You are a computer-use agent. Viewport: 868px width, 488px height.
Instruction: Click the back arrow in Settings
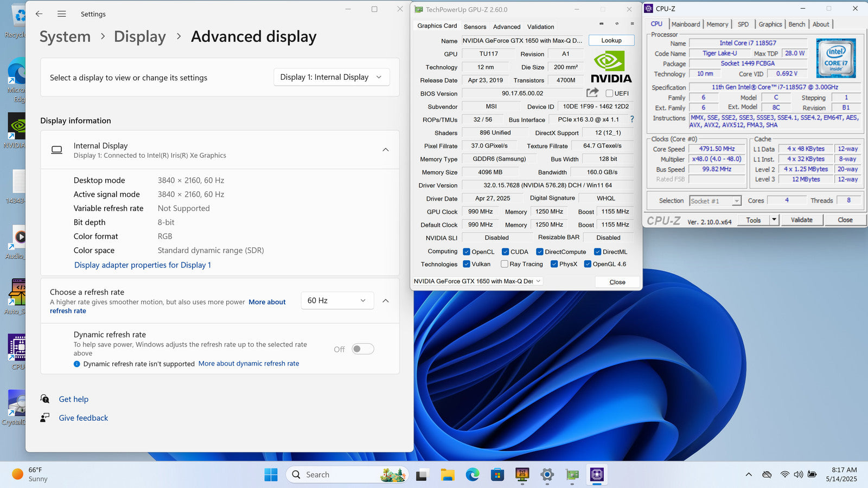pyautogui.click(x=39, y=14)
